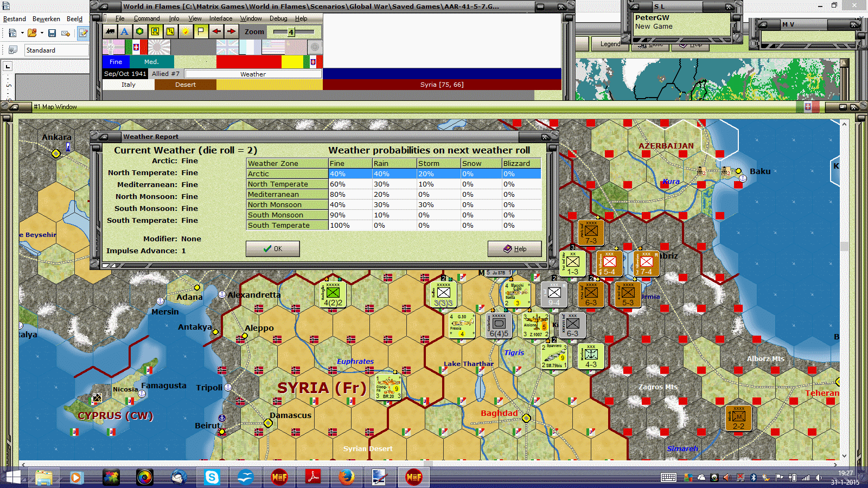Click OK in the Weather Report dialog
Image resolution: width=868 pixels, height=488 pixels.
pos(273,249)
